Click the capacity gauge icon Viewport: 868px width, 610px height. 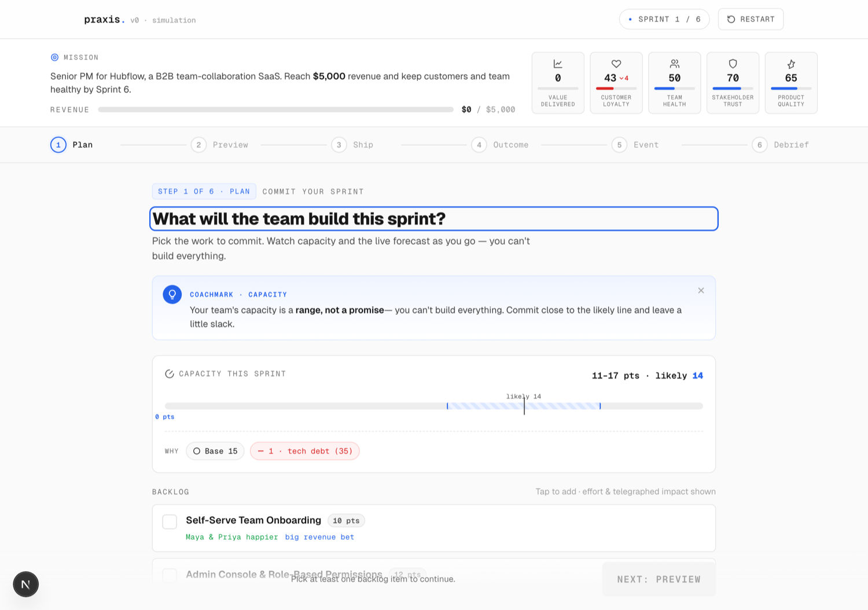pos(170,374)
